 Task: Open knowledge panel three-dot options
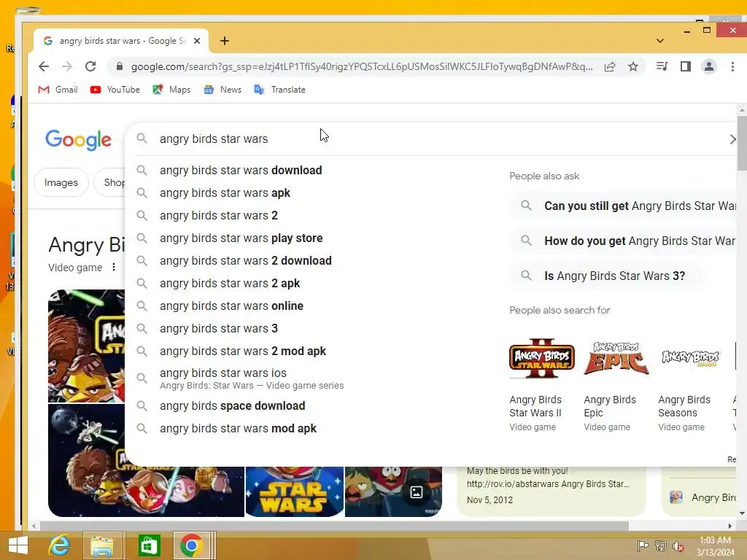tap(113, 267)
